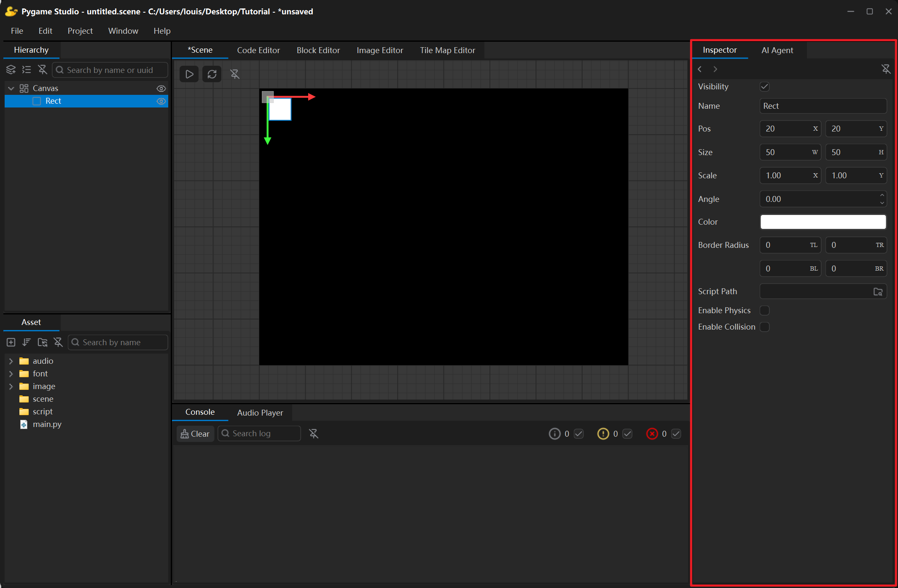
Task: Toggle Rect visibility eye icon
Action: click(161, 101)
